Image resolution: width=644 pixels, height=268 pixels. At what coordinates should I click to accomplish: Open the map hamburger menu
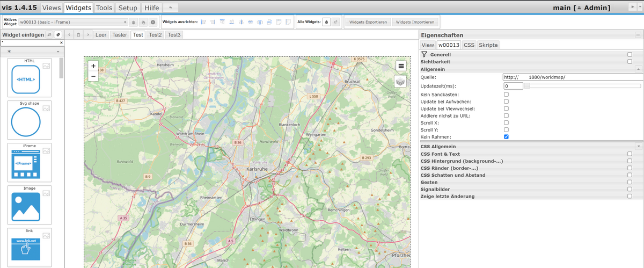[x=401, y=66]
